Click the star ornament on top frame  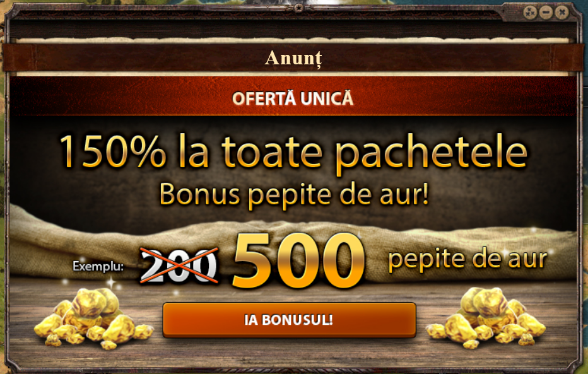point(298,7)
